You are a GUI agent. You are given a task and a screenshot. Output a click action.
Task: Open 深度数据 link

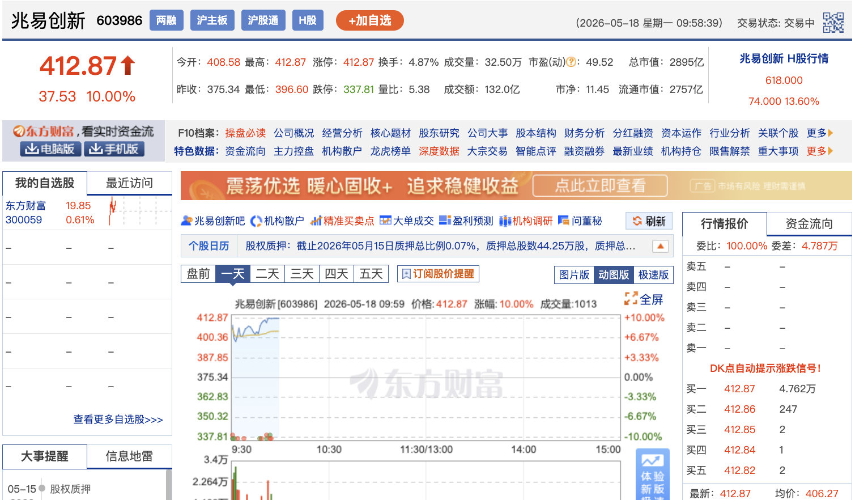click(439, 151)
